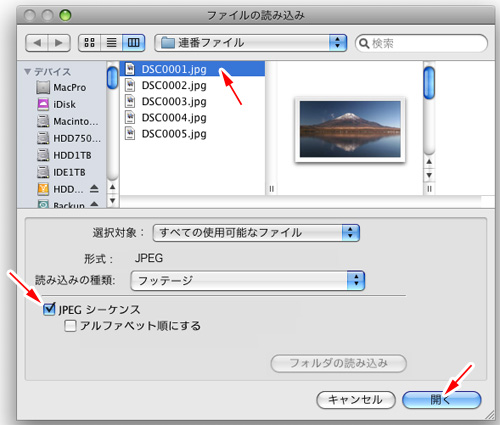Select the highlighted DSC0001.jpg file name
500x425 pixels.
[x=174, y=69]
